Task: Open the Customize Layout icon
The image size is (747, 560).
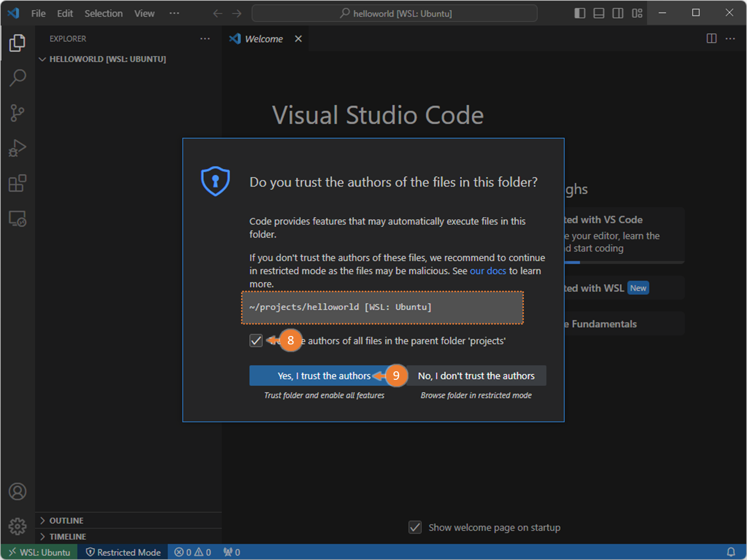Action: 637,13
